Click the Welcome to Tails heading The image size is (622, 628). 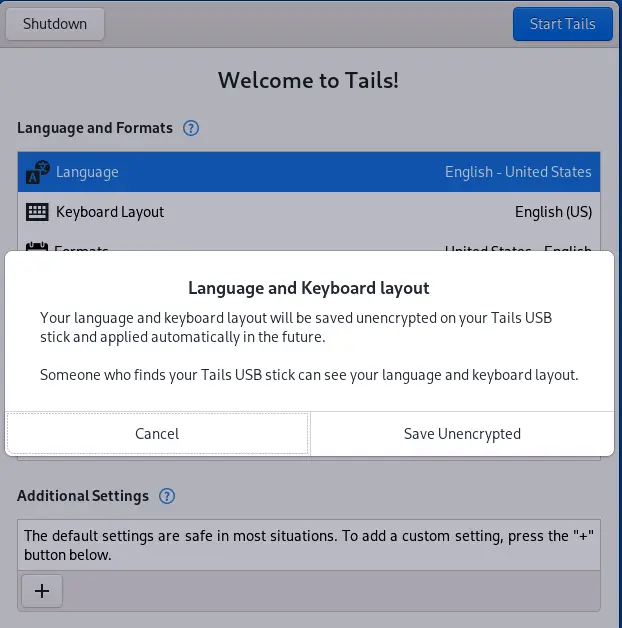click(308, 80)
